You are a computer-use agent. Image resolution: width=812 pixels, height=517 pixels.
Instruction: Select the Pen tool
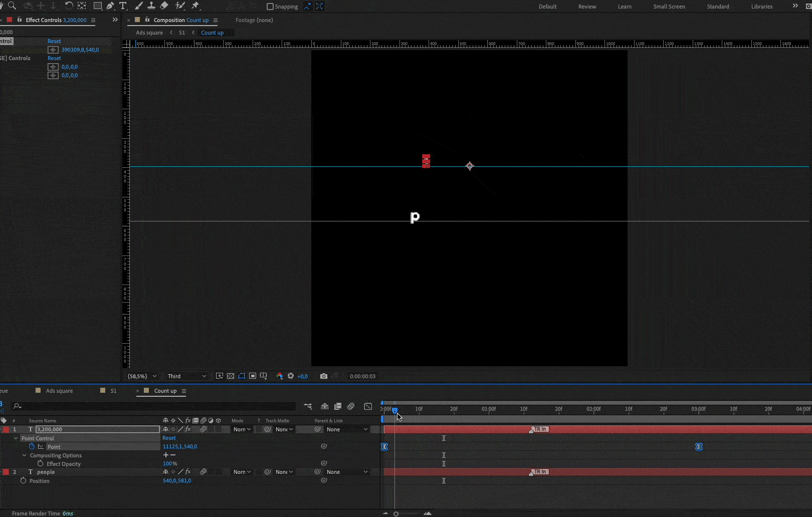(x=110, y=6)
